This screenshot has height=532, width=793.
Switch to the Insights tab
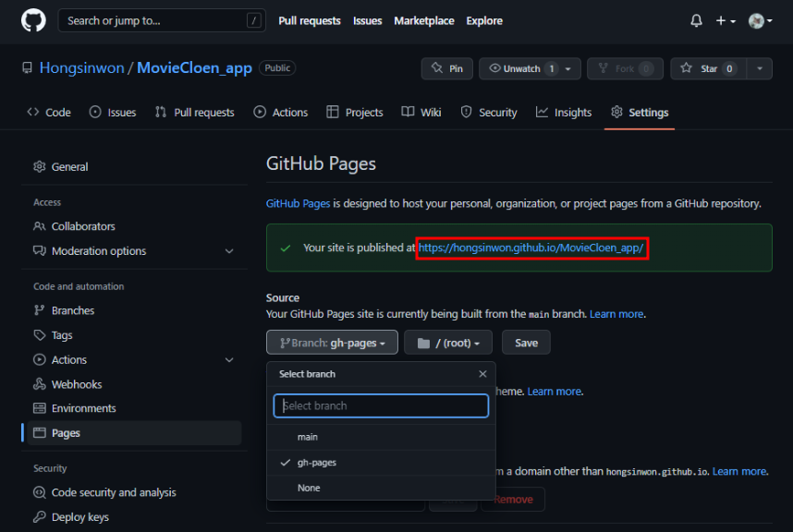click(564, 112)
